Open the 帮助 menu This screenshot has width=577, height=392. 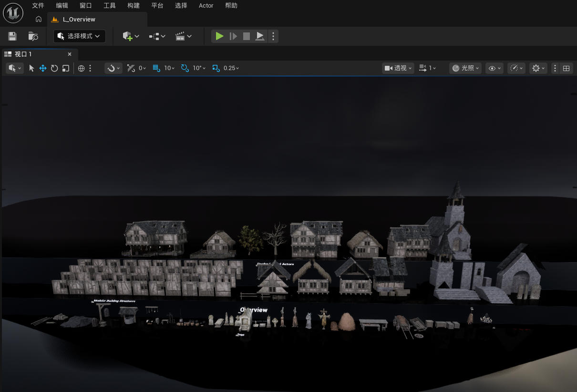[231, 6]
